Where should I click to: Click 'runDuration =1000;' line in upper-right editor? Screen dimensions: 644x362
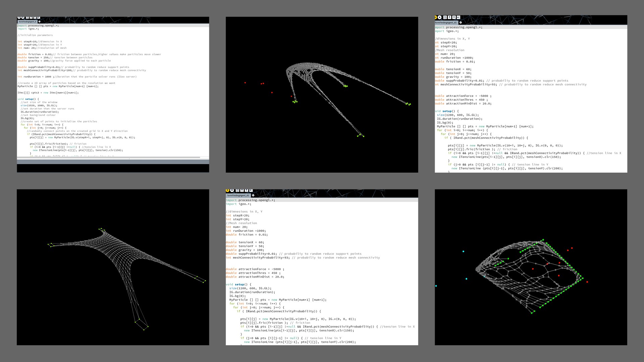pos(454,58)
